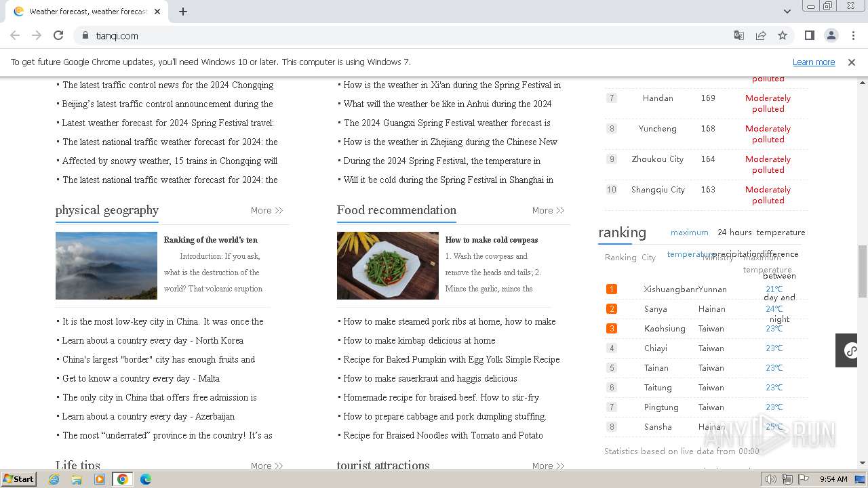
Task: Go back to the previous page
Action: [15, 35]
